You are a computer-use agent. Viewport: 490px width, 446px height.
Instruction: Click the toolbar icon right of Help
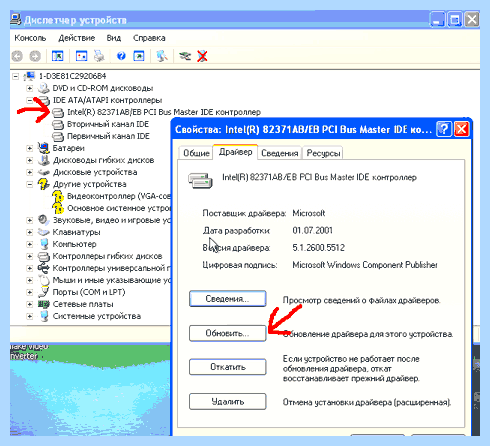pos(139,56)
